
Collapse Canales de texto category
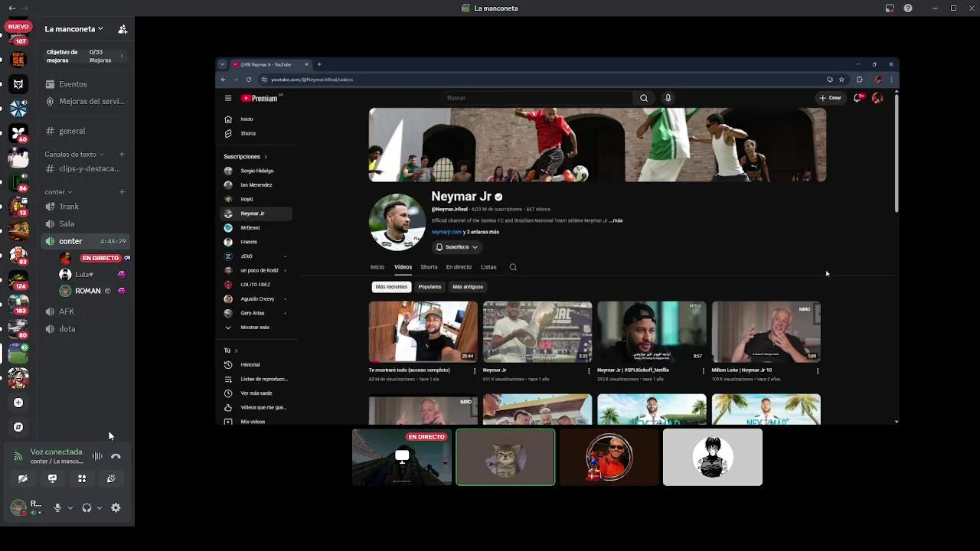pyautogui.click(x=74, y=155)
